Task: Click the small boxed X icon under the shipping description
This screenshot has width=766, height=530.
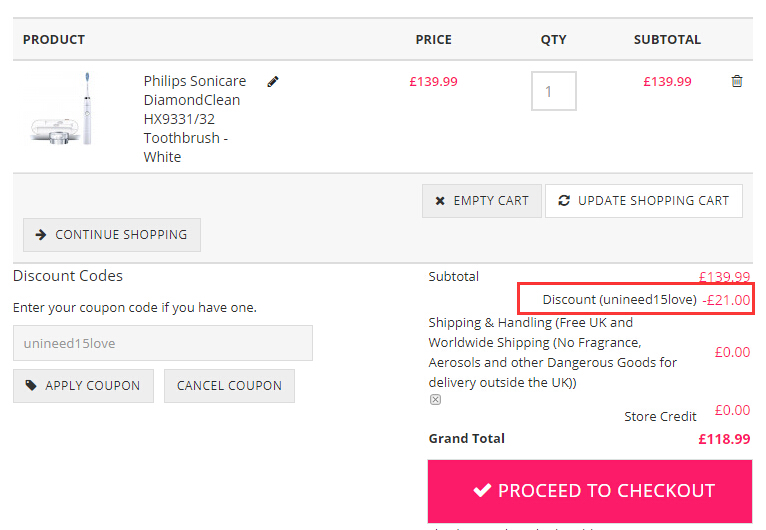Action: [435, 400]
